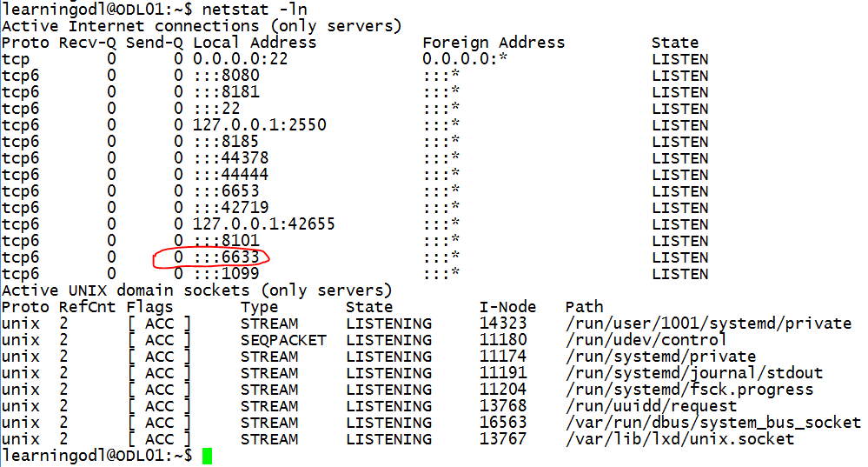Select I-Node value 13767
Image resolution: width=868 pixels, height=467 pixels.
(x=503, y=439)
